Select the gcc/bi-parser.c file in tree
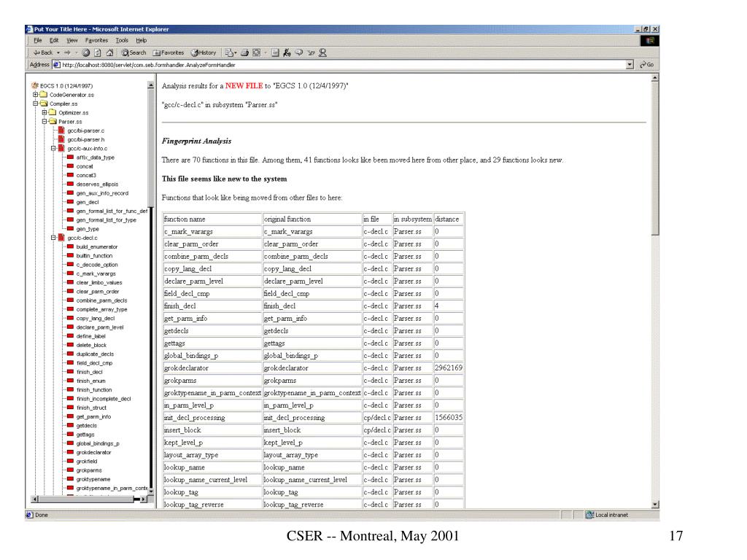747x560 pixels. tap(86, 131)
